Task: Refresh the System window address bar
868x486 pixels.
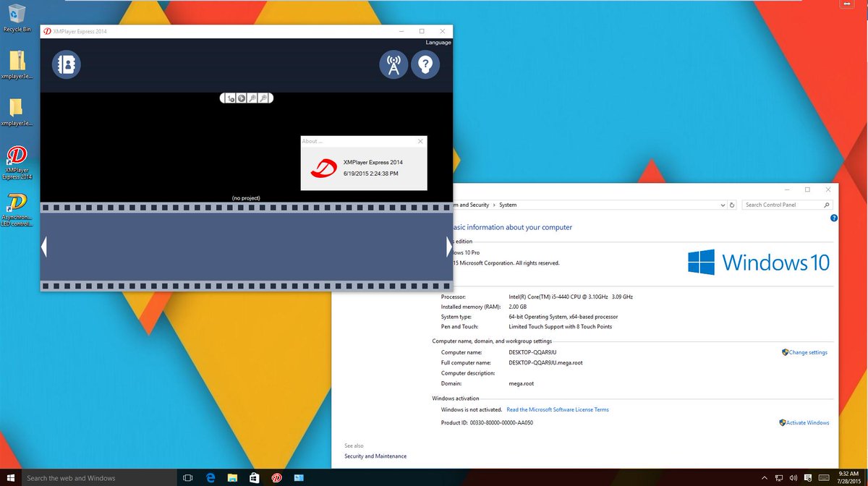Action: coord(733,205)
